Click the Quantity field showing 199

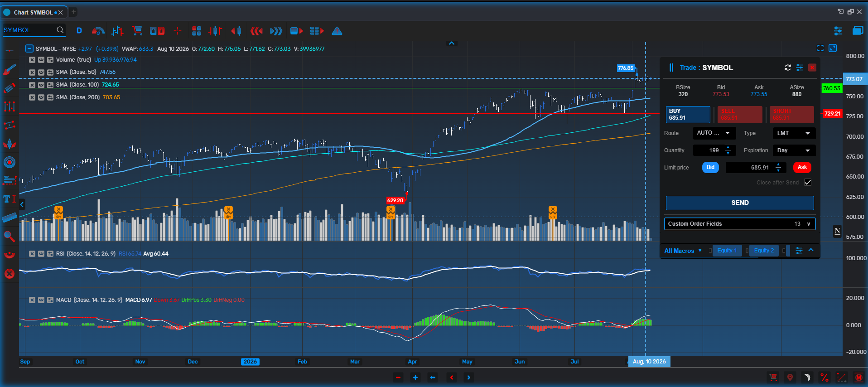(x=714, y=150)
